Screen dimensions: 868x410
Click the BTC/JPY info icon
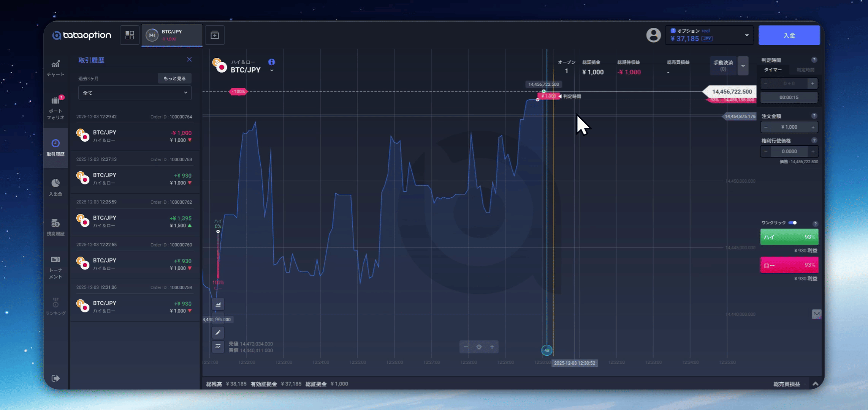271,62
